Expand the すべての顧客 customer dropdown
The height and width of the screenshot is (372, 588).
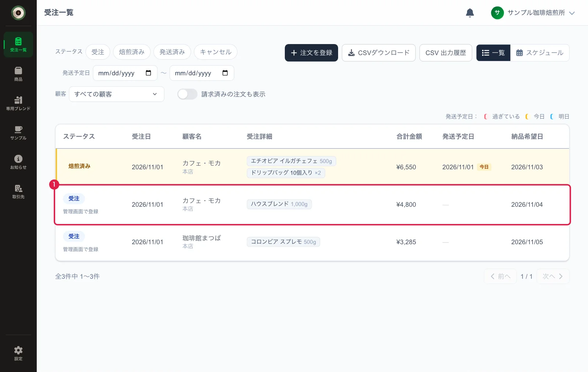tap(116, 94)
